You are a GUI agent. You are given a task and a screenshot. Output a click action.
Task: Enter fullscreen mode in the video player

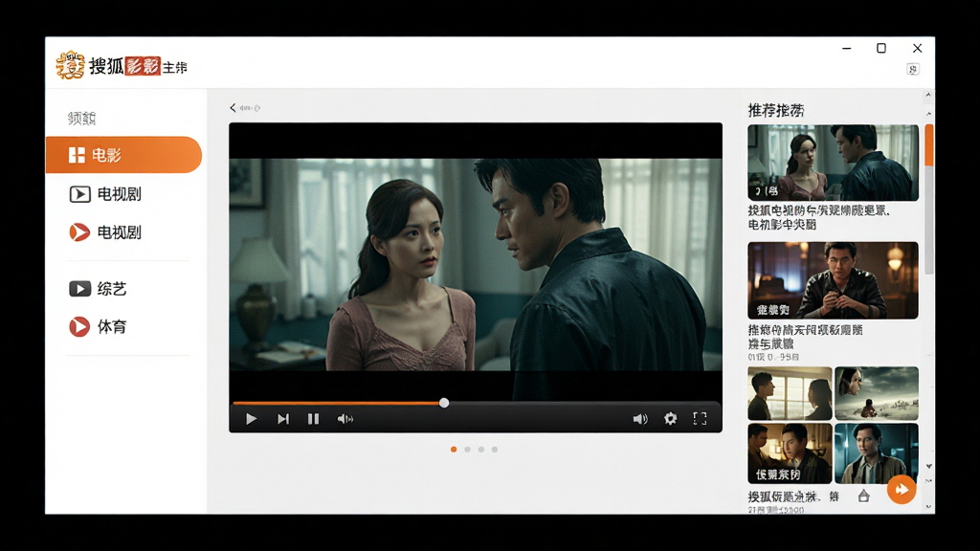(700, 419)
